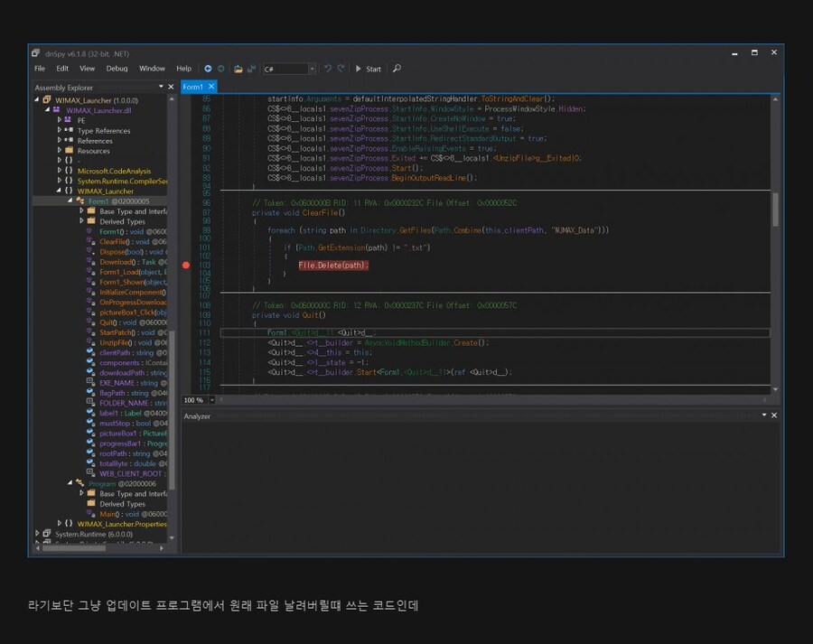The width and height of the screenshot is (813, 644).
Task: Expand the System.Runtime.CompilerServices namespace
Action: pos(59,181)
